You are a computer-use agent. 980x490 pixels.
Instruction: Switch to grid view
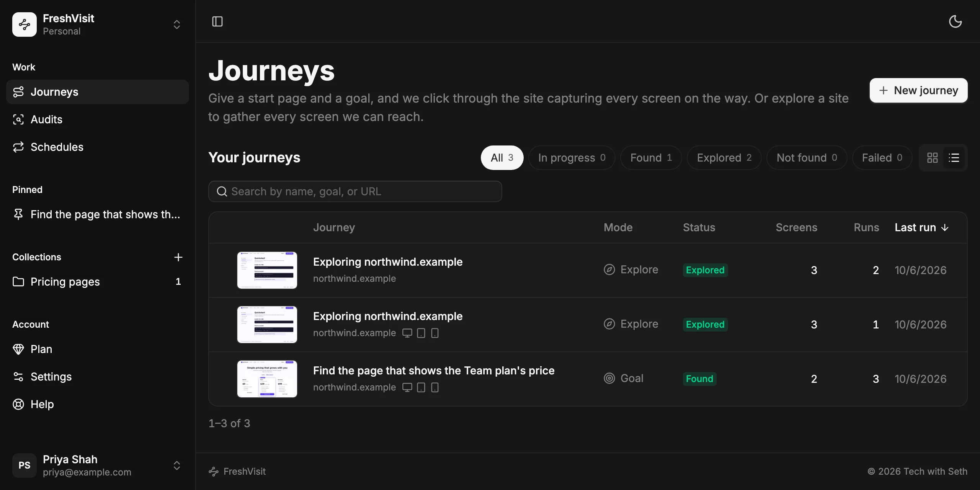coord(933,158)
